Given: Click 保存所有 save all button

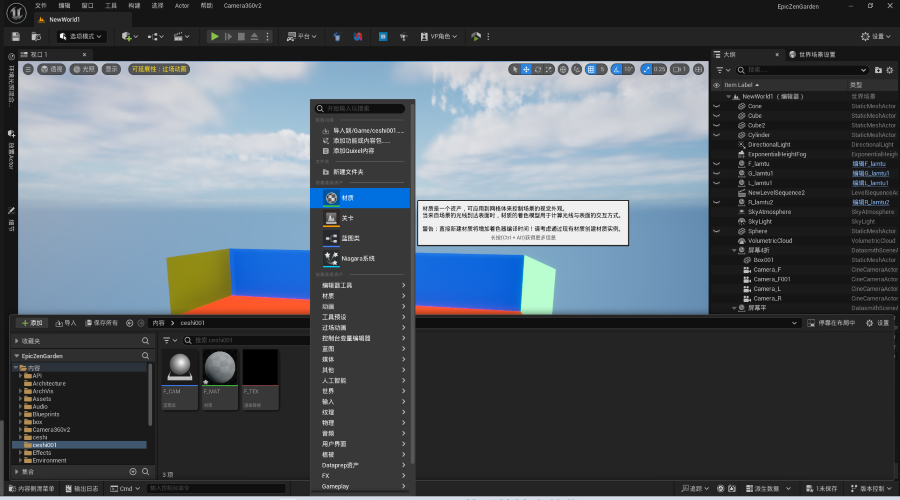Looking at the screenshot, I should click(x=101, y=323).
